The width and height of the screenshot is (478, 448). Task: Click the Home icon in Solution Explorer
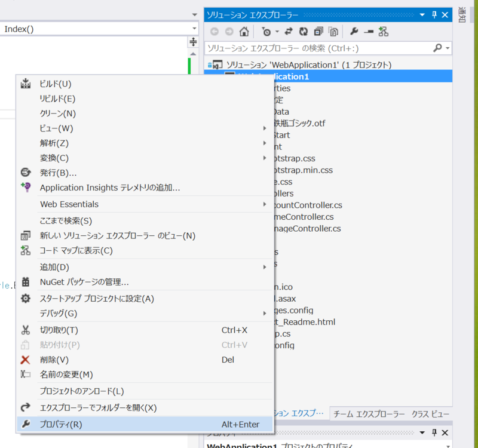click(244, 32)
